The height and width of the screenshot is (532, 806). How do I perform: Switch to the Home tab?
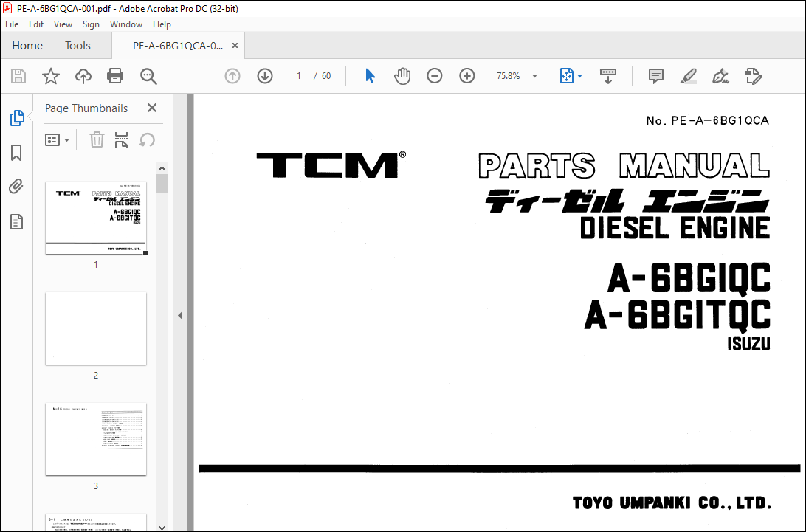click(27, 45)
